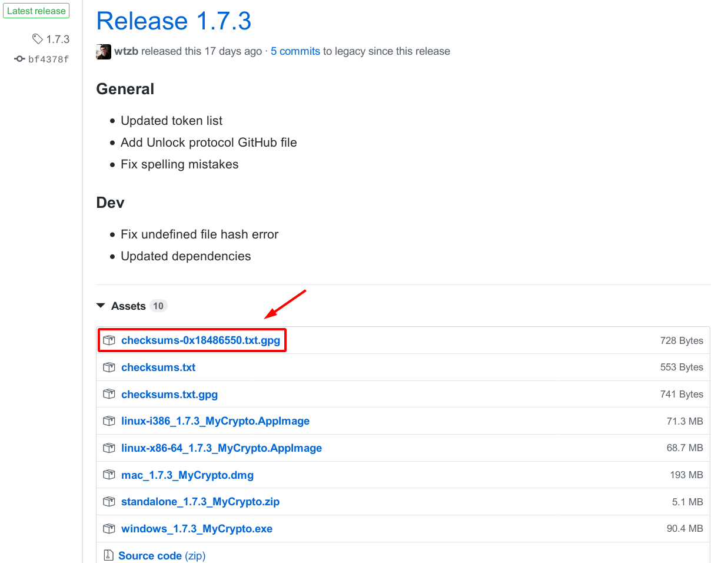This screenshot has width=728, height=563.
Task: Click the tag icon beside 1.7.3
Action: pyautogui.click(x=38, y=39)
